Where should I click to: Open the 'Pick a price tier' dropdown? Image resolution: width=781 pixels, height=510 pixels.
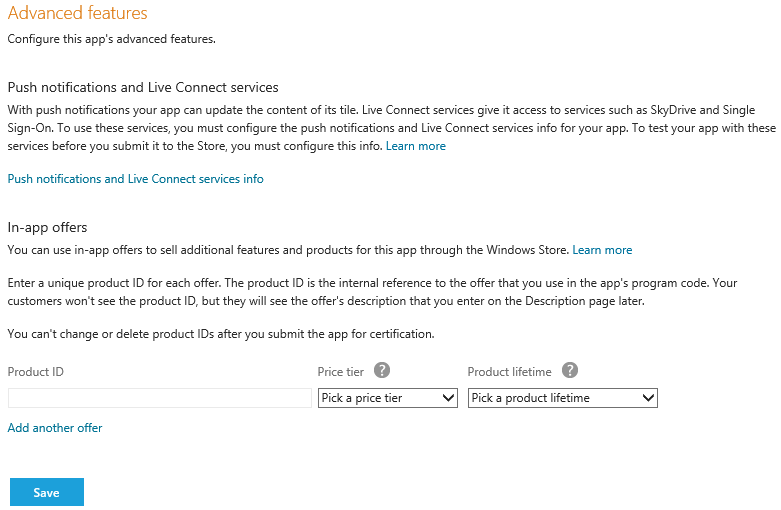pyautogui.click(x=388, y=398)
